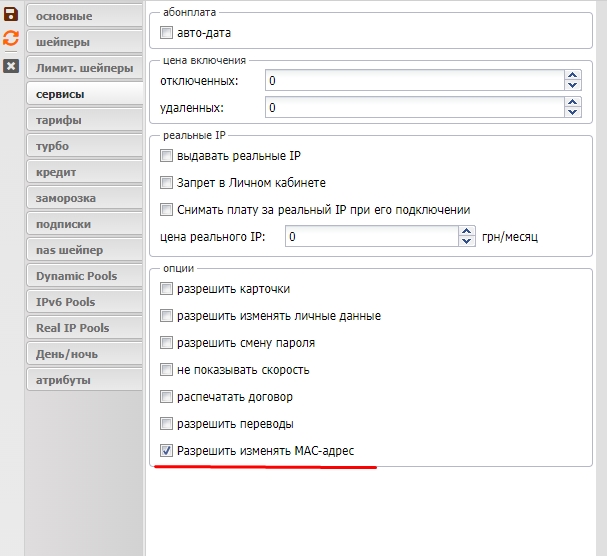The image size is (607, 556).
Task: Enable the авто-дата checkbox
Action: 167,33
